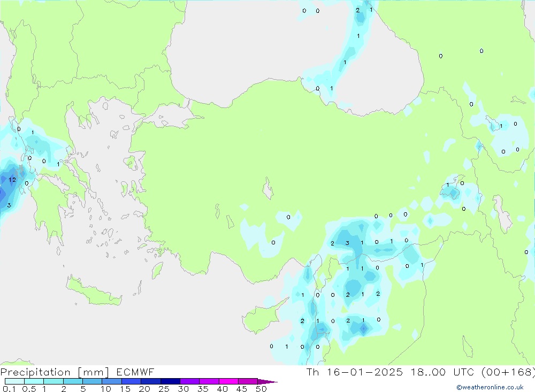535x392 pixels.
Task: Select the purple 30–35 mm legend swatch
Action: tap(189, 381)
